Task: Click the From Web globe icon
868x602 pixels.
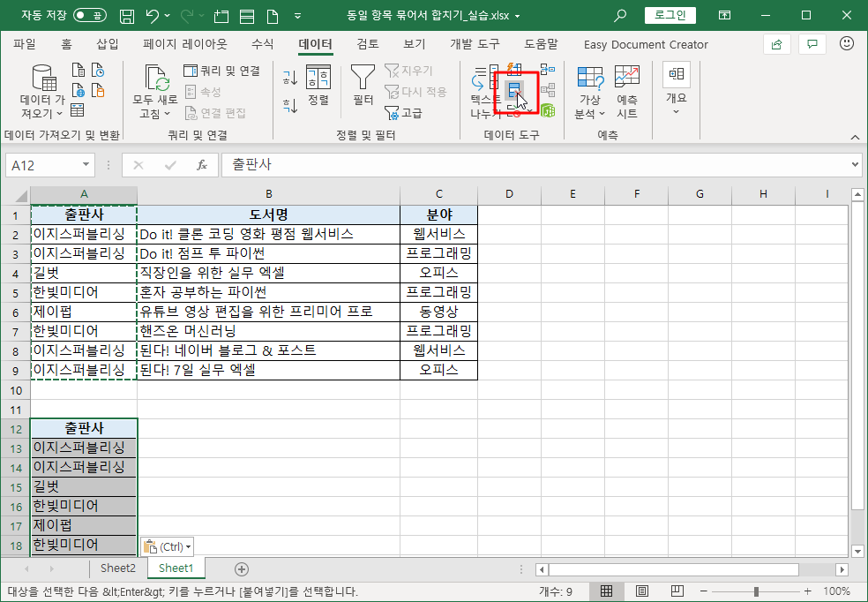Action: pyautogui.click(x=79, y=90)
